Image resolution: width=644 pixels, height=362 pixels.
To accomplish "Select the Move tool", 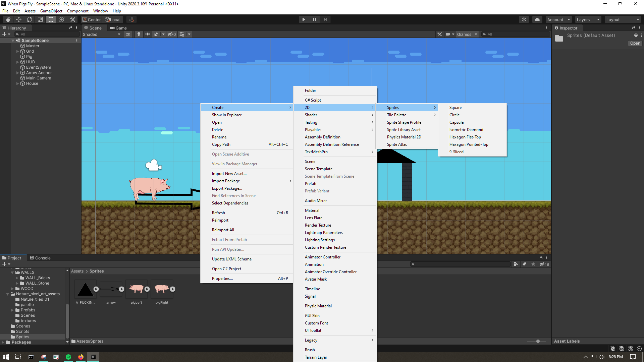I will (18, 19).
